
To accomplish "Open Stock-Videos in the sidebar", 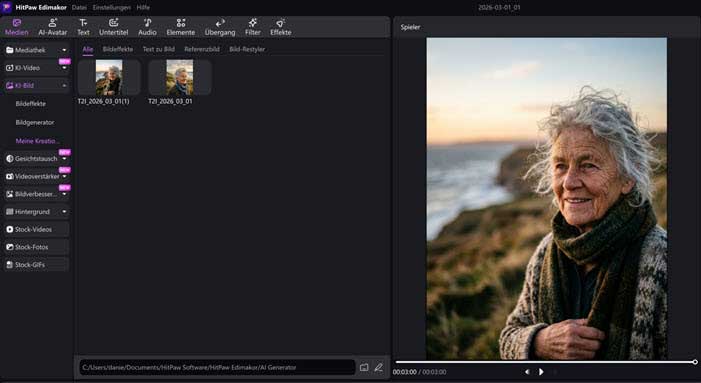I will coord(36,229).
